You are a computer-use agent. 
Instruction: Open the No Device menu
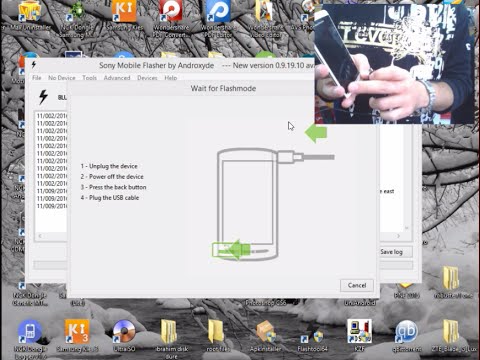pos(62,78)
